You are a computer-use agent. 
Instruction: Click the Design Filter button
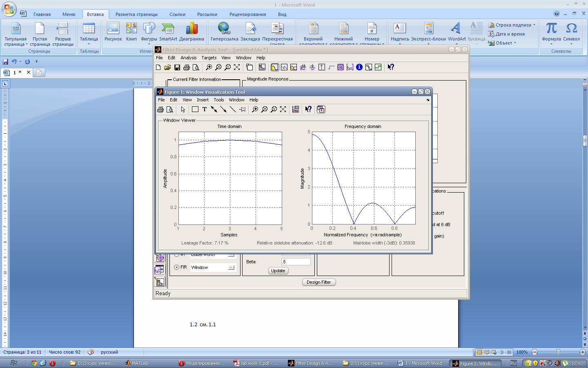click(x=319, y=282)
